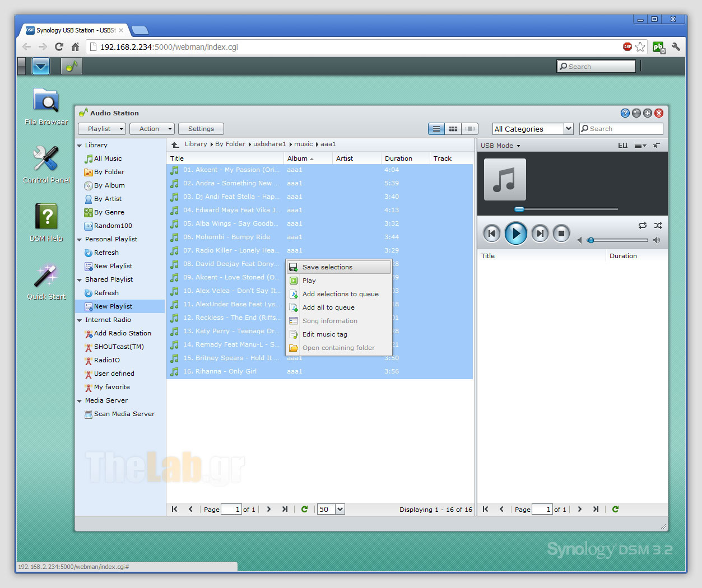This screenshot has height=588, width=702.
Task: Click music breadcrumb in the path
Action: point(303,144)
